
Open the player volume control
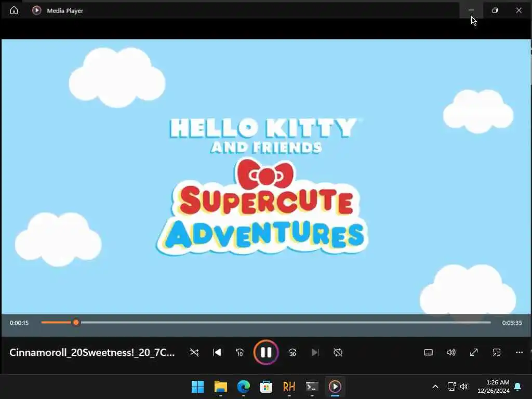(451, 353)
